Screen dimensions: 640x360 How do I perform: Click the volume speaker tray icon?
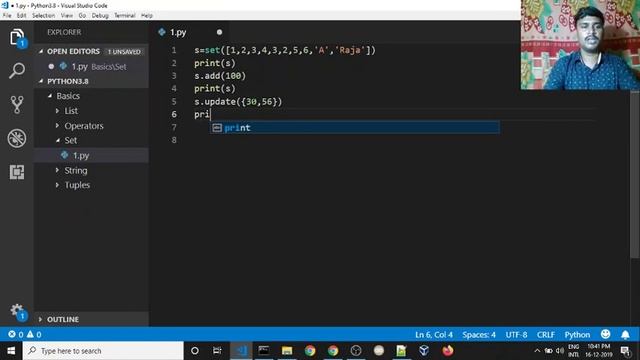click(560, 351)
